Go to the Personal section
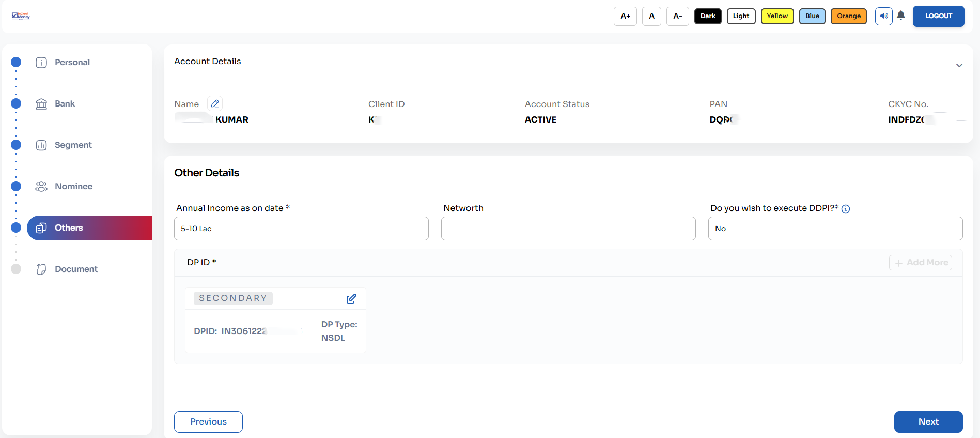980x438 pixels. 72,63
